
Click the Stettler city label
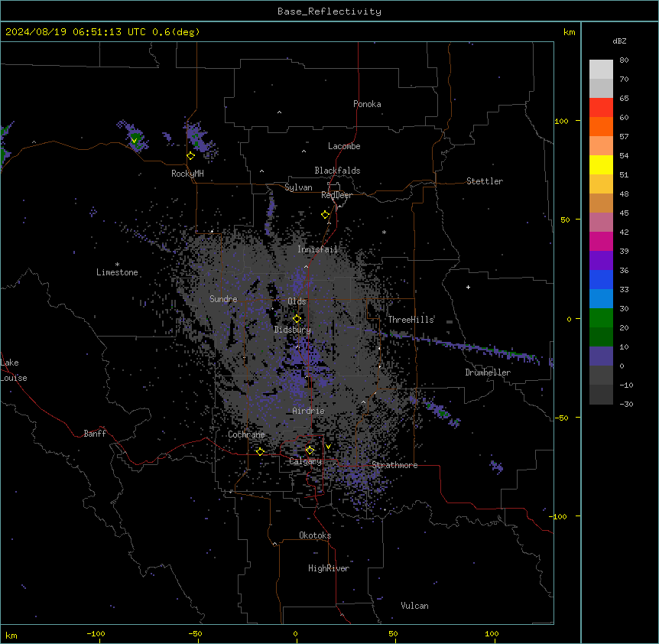[485, 181]
